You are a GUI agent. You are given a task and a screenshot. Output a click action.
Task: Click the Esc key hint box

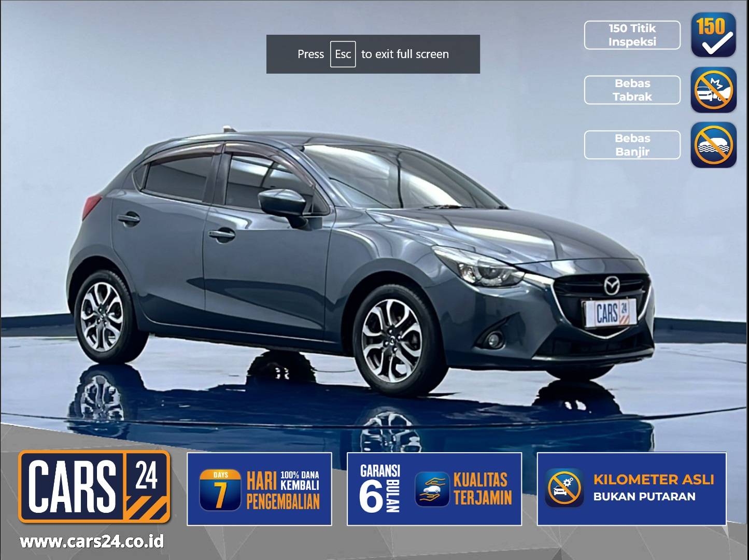pos(343,54)
